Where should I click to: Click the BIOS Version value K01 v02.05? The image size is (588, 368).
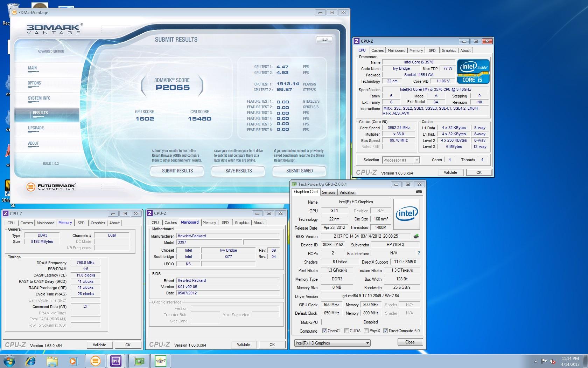coord(228,287)
